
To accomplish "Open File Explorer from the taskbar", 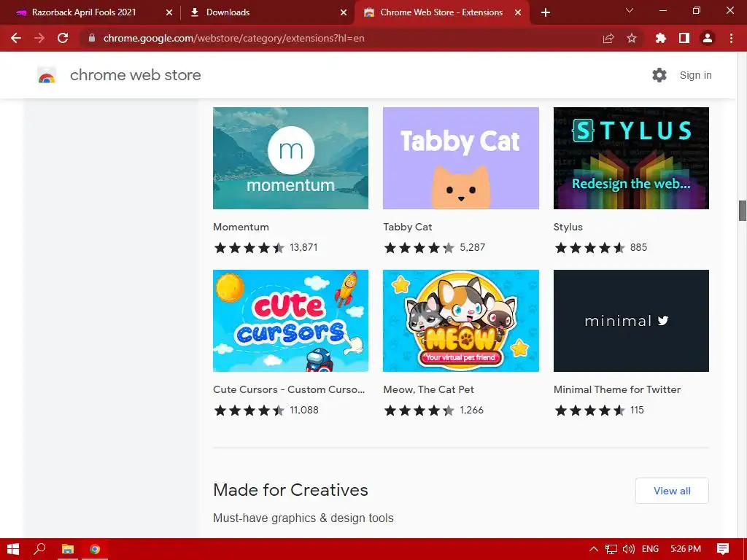I will click(68, 549).
